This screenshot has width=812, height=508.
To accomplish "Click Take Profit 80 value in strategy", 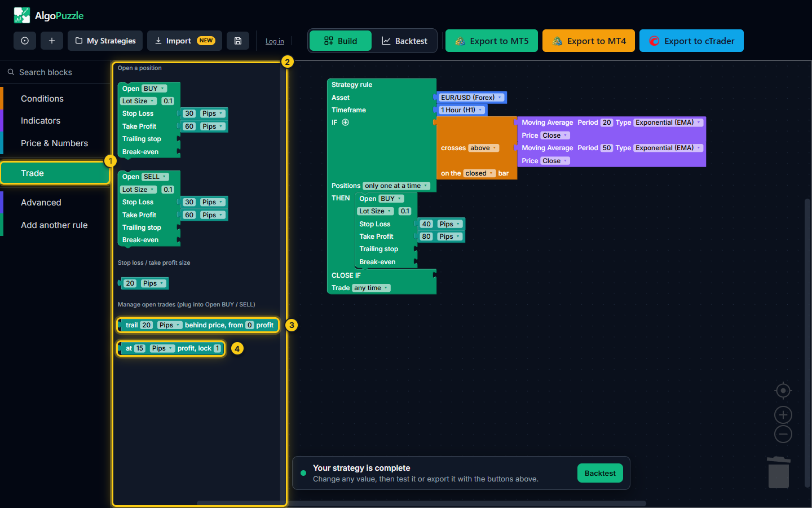I will pyautogui.click(x=426, y=237).
